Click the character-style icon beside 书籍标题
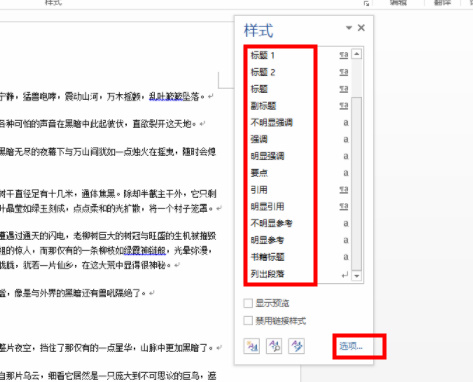 pyautogui.click(x=346, y=257)
